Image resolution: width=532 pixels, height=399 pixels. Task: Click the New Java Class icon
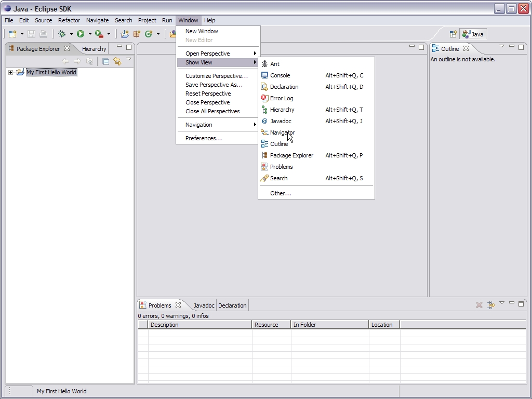click(149, 34)
